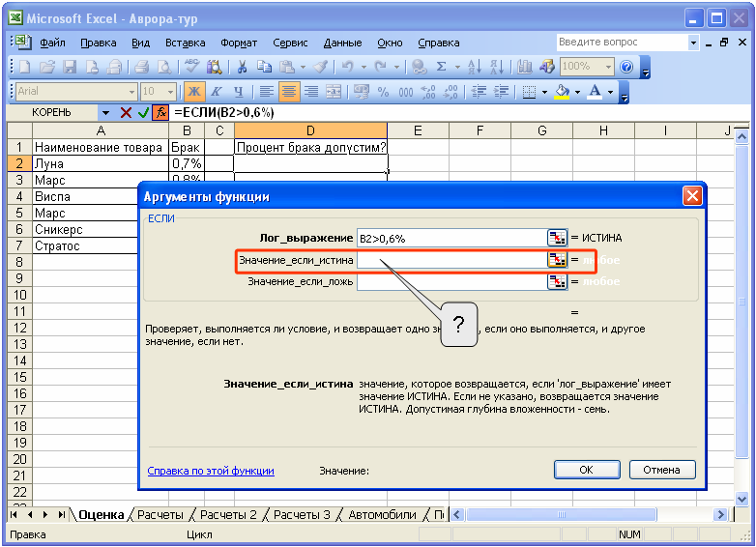Apply the Font Color letter A

pyautogui.click(x=595, y=92)
